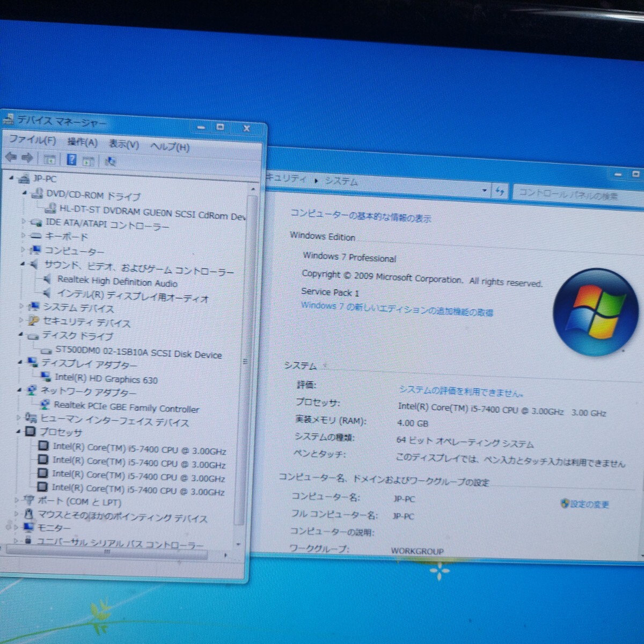Expand ヒューマン インターフェイス デバイス category
644x644 pixels.
click(19, 417)
